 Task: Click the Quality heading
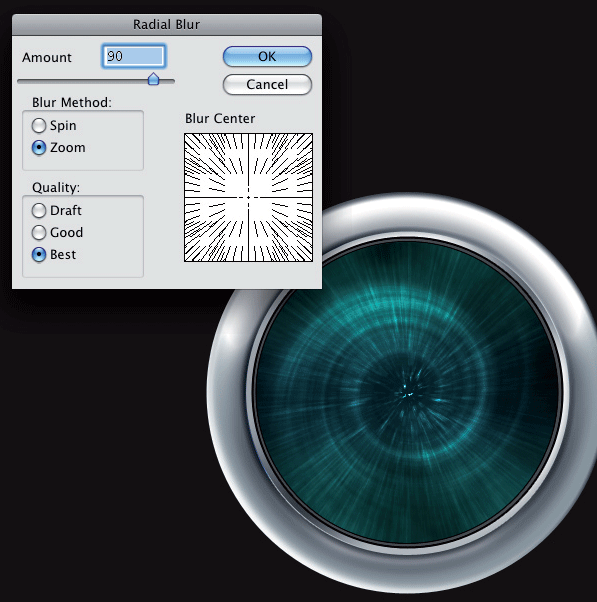56,187
